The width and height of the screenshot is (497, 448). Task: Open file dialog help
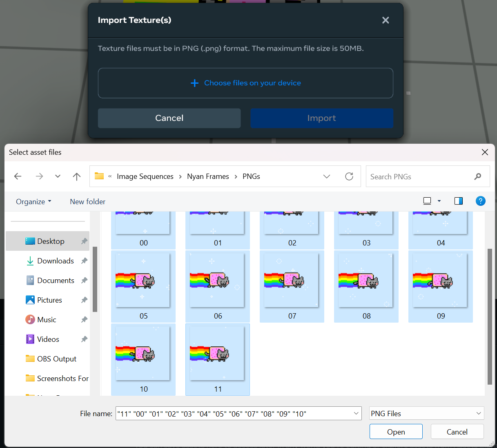(x=481, y=201)
